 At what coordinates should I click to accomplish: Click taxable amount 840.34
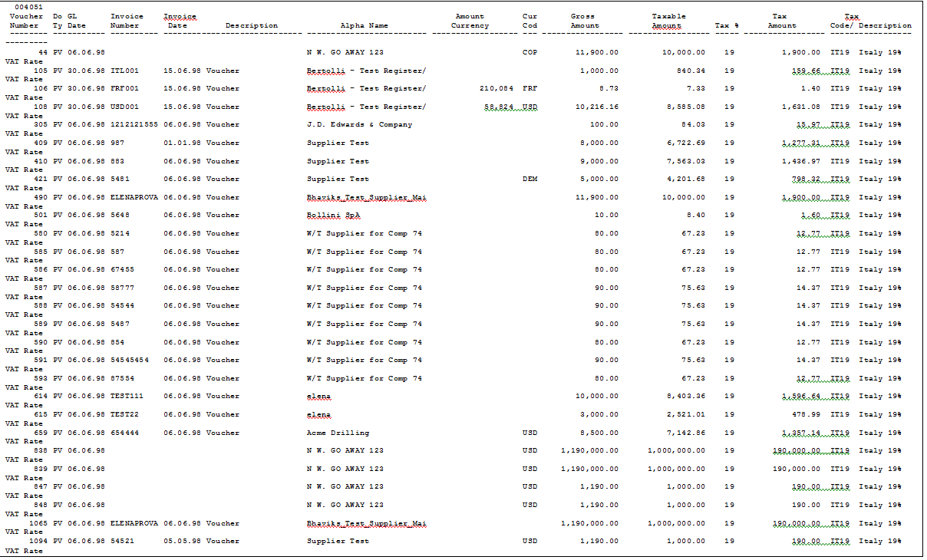point(691,71)
